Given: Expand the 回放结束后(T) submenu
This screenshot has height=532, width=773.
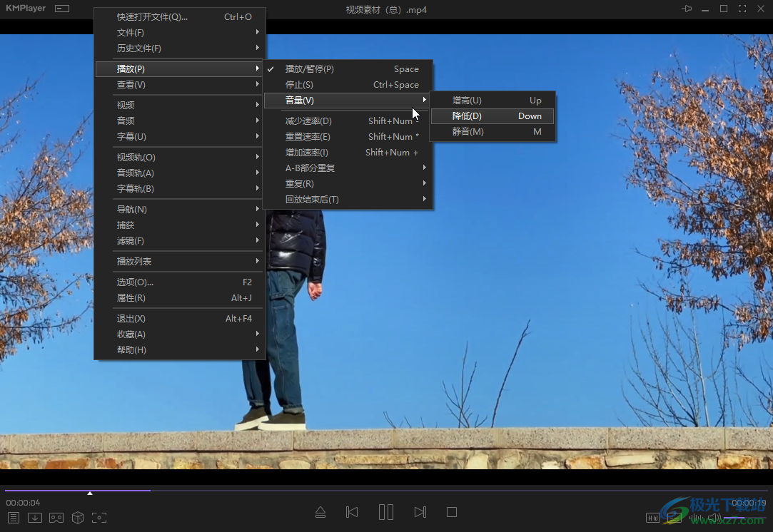Looking at the screenshot, I should point(348,200).
